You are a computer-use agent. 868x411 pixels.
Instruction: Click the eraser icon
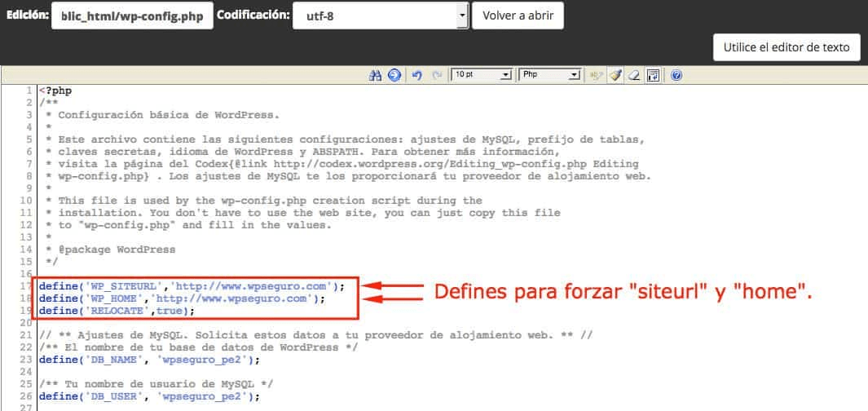pyautogui.click(x=634, y=75)
